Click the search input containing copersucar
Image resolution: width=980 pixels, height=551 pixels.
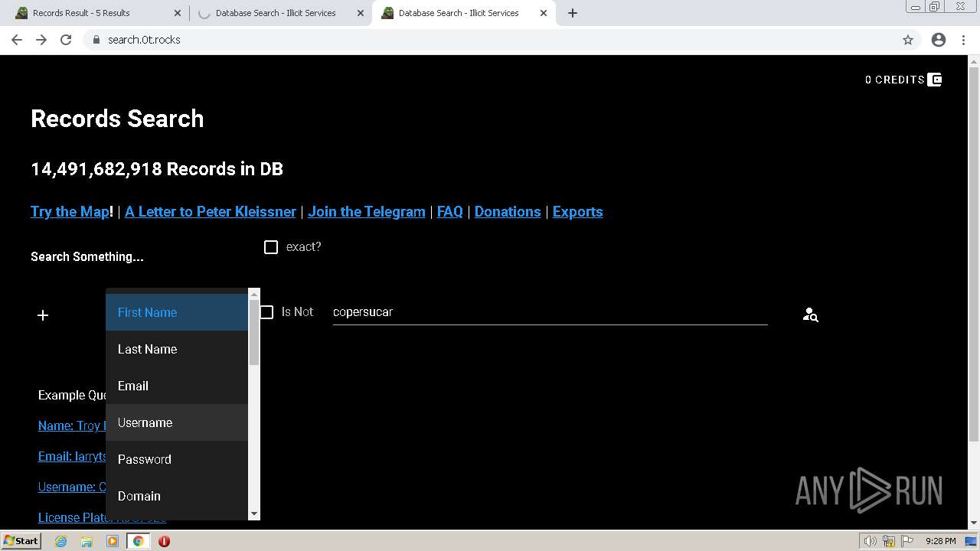550,312
